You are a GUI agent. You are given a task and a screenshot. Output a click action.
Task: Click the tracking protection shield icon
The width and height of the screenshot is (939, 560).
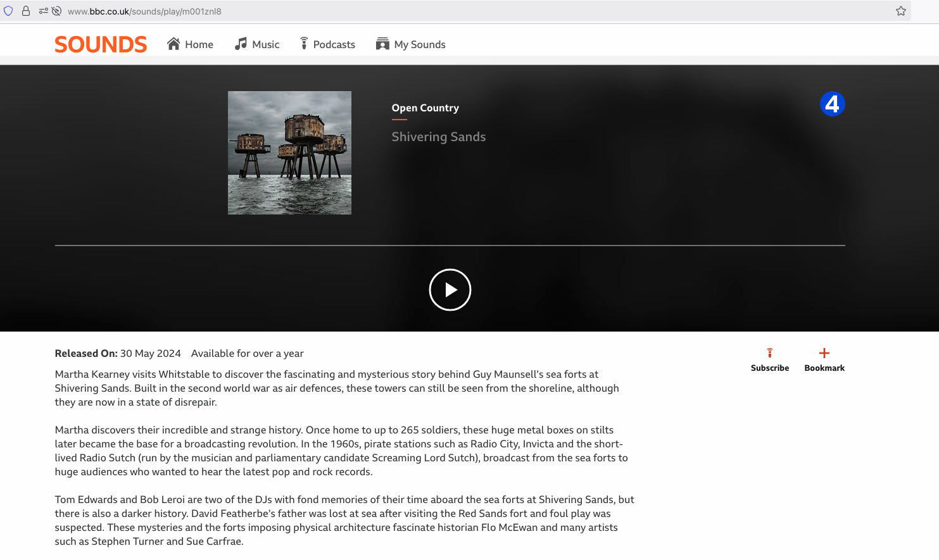point(8,11)
